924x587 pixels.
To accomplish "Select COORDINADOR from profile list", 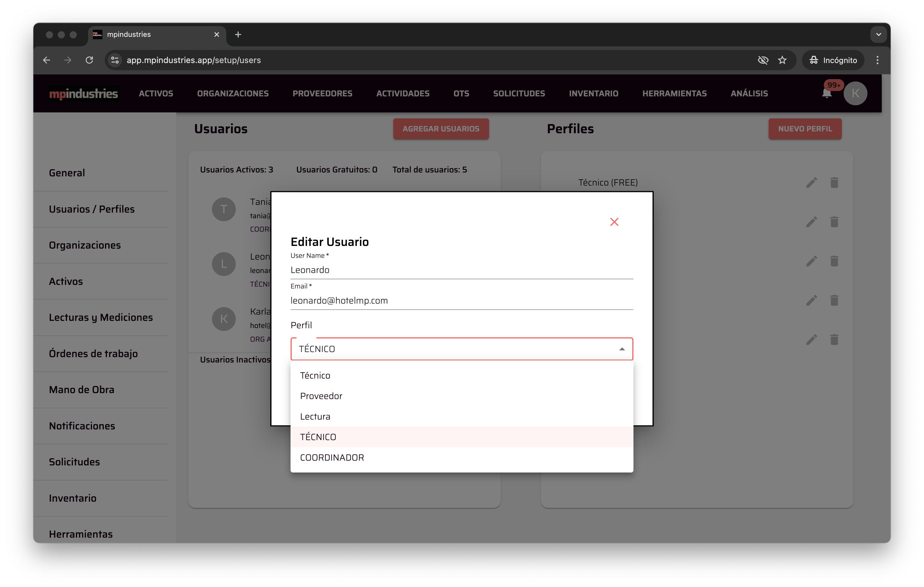I will (332, 457).
